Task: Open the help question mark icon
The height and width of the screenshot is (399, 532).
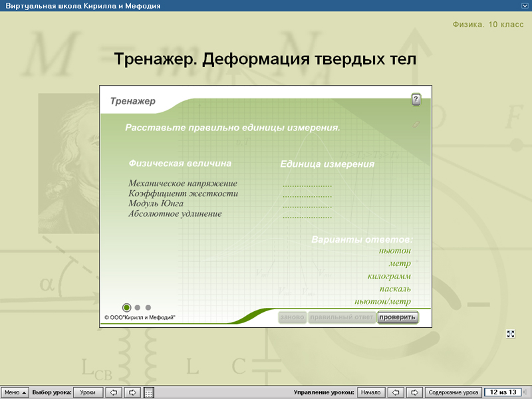Action: tap(417, 98)
